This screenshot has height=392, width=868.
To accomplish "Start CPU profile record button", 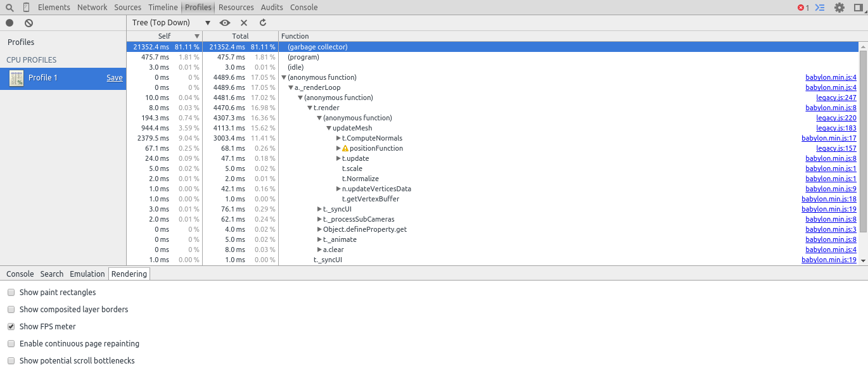I will (x=10, y=23).
